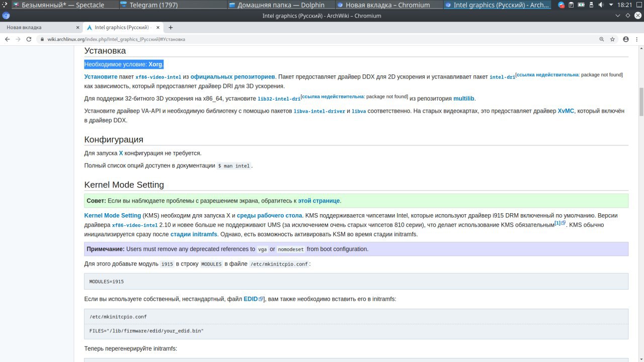Open the Chromium profile avatar icon
The width and height of the screenshot is (644, 362).
point(626,39)
